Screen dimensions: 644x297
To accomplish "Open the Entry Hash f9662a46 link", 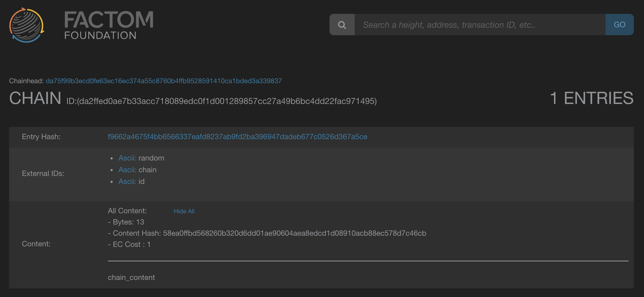I will click(x=237, y=137).
